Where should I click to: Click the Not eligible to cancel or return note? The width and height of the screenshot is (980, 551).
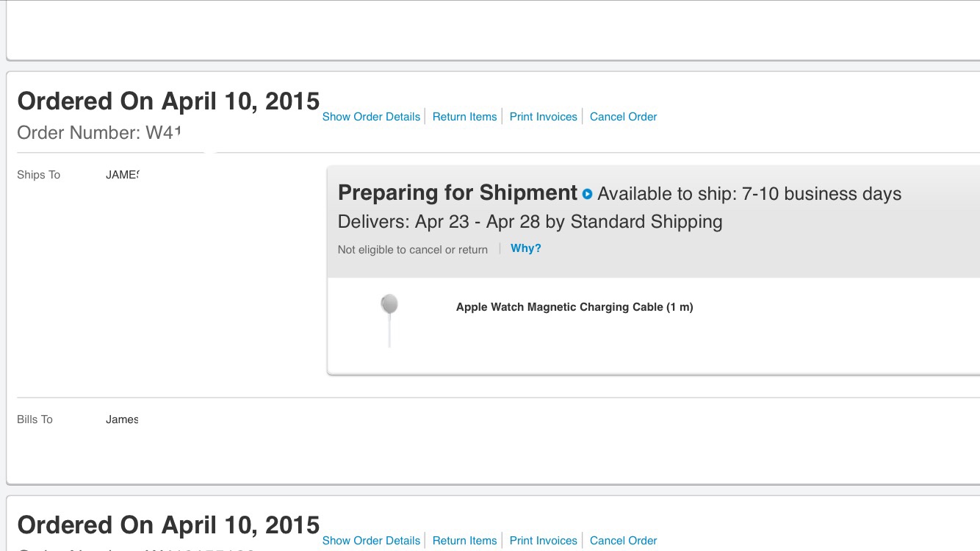(x=412, y=250)
